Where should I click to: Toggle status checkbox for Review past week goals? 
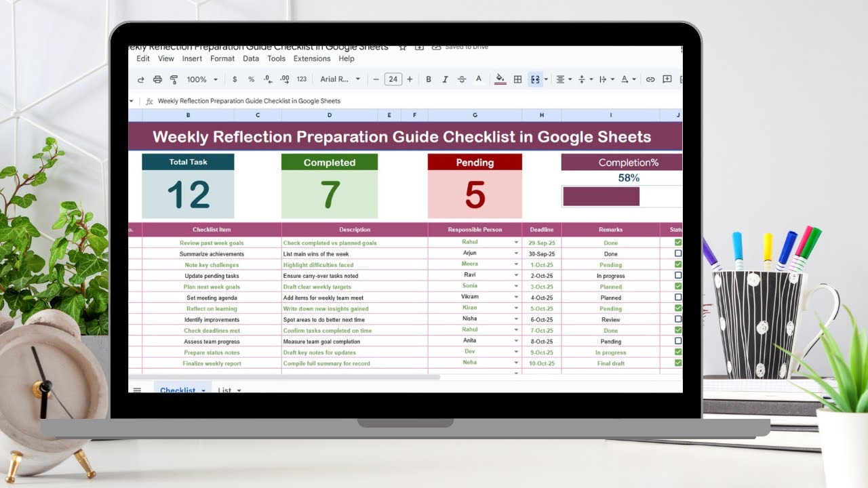tap(678, 243)
